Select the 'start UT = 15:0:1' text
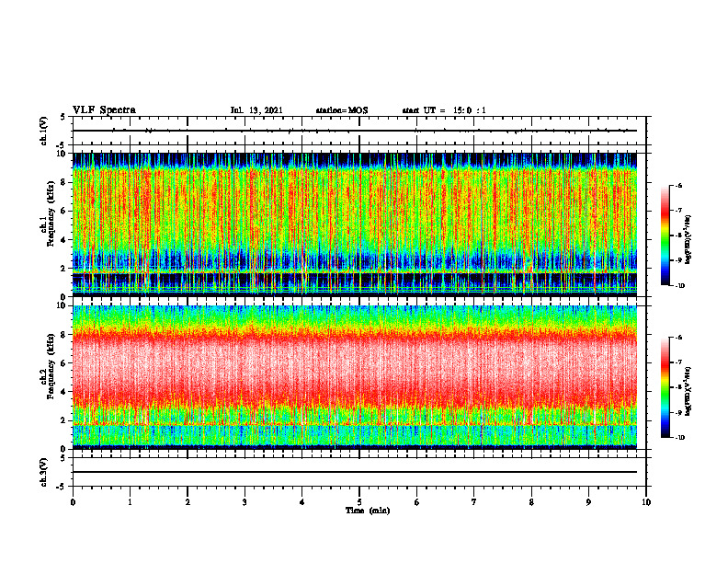Screen dimensions: 728x563 [x=444, y=110]
